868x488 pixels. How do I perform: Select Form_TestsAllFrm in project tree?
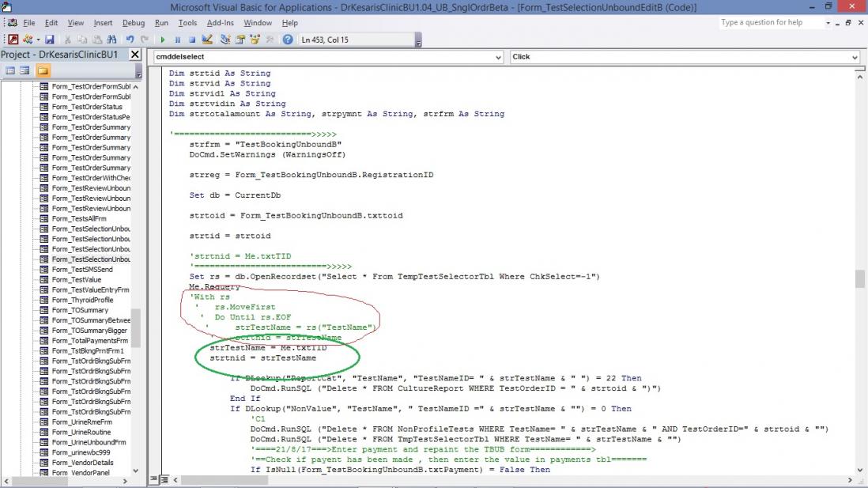[x=79, y=219]
